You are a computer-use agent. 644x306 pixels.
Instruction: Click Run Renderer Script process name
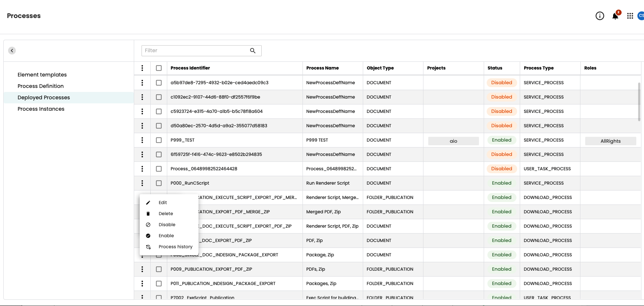pos(328,183)
